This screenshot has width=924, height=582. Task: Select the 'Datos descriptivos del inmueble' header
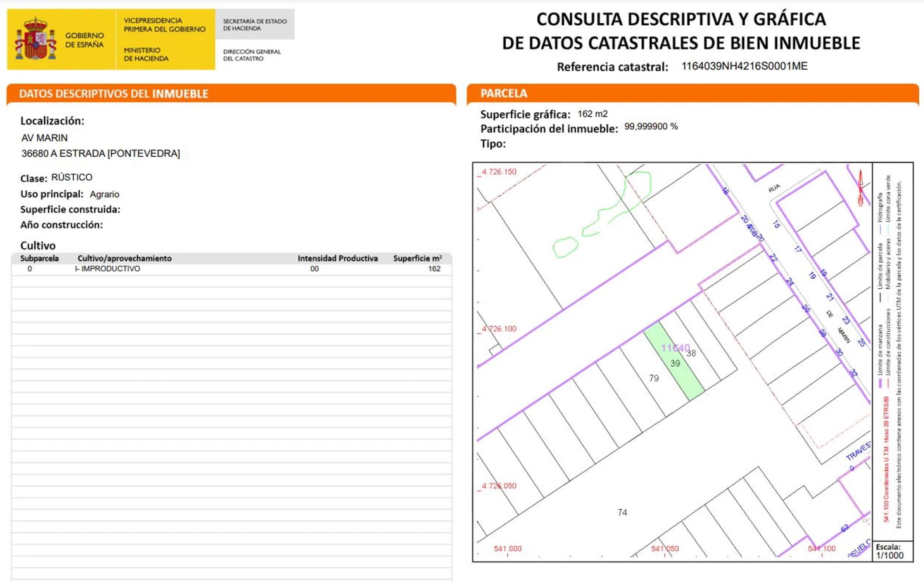(x=114, y=94)
